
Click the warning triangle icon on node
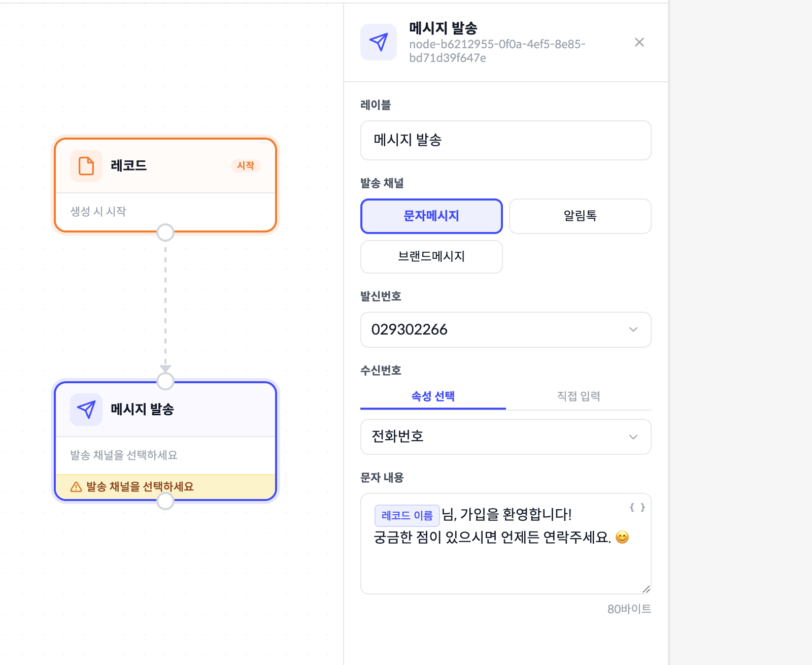click(x=76, y=487)
